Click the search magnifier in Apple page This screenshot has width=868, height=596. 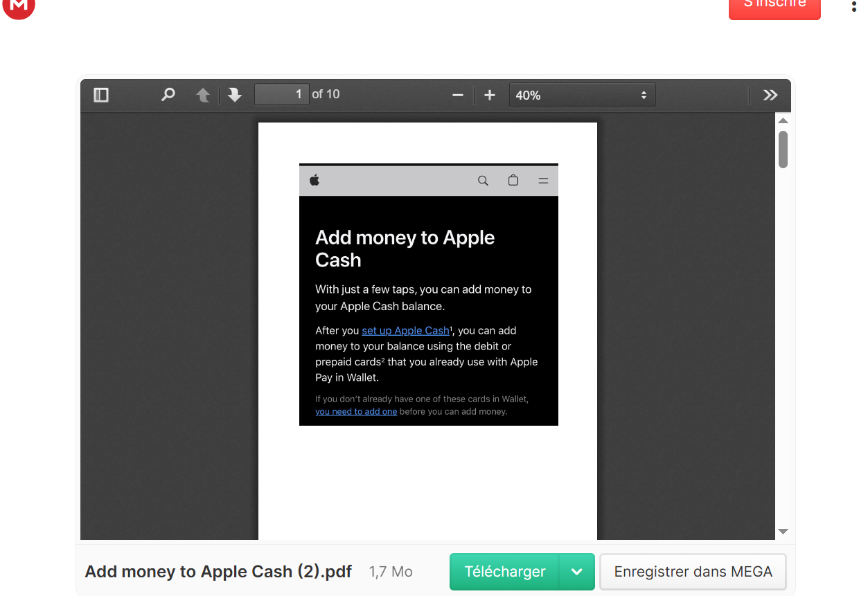click(x=484, y=181)
